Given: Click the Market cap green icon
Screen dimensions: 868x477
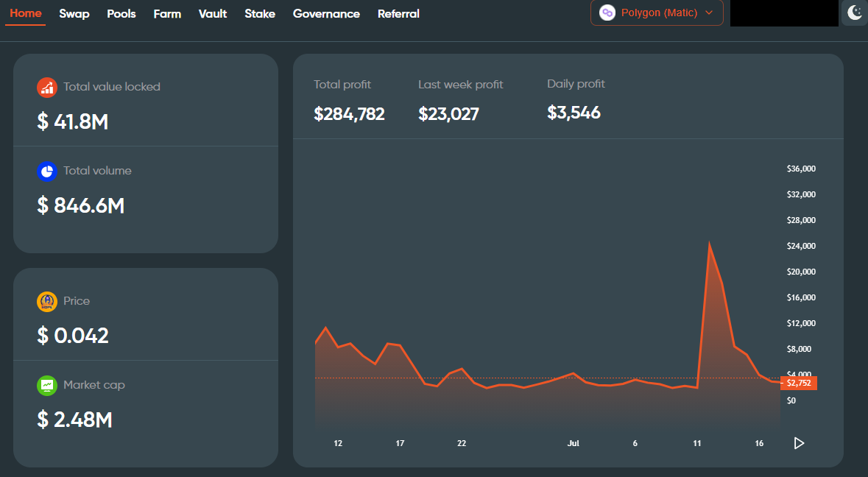Looking at the screenshot, I should (x=47, y=386).
